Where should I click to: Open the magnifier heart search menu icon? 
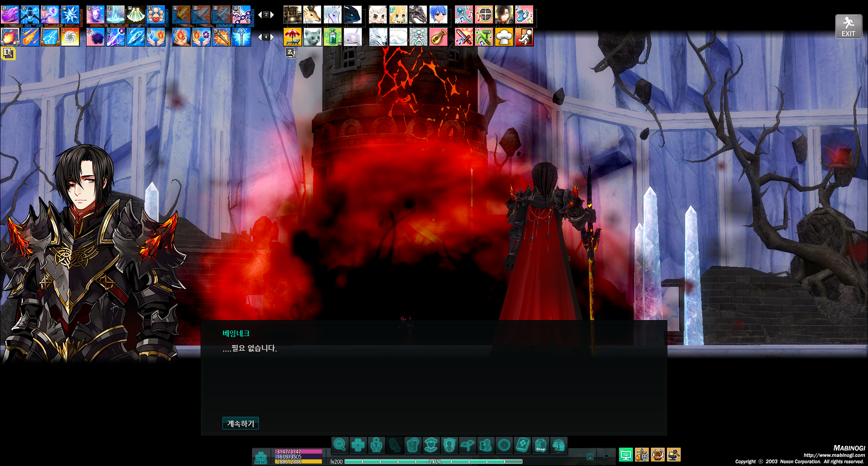[340, 445]
